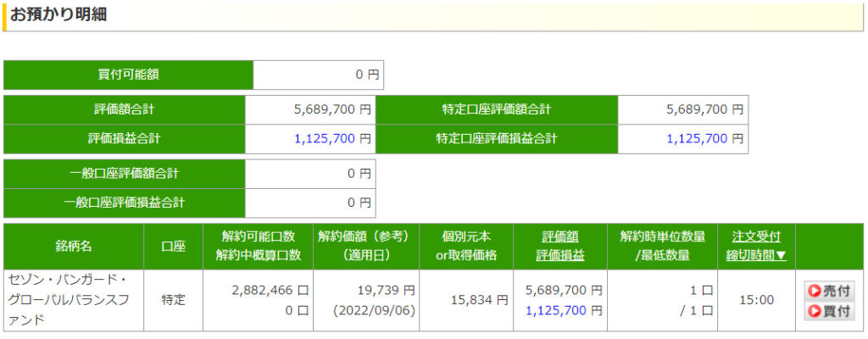Click the red arrow icon on 売付
The height and width of the screenshot is (339, 868).
[814, 291]
